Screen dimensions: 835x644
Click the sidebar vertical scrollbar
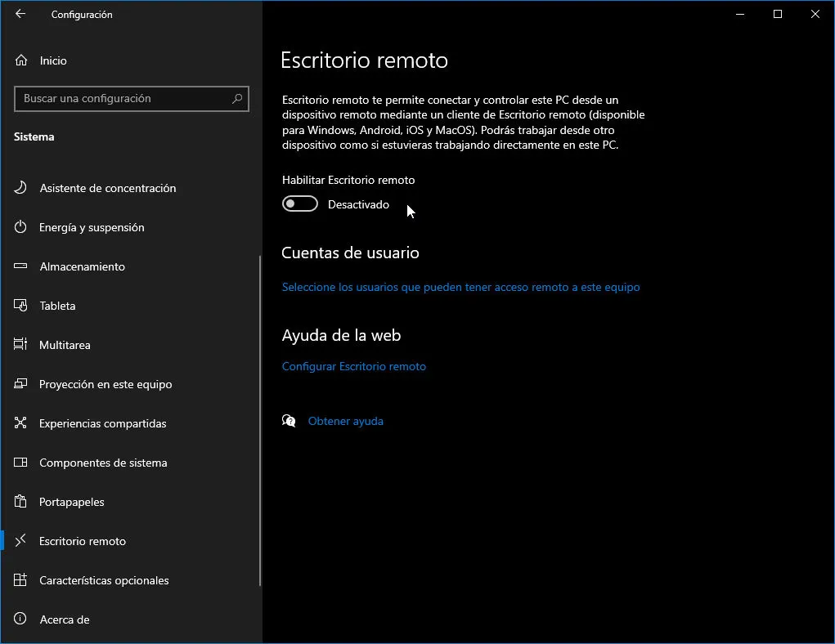(260, 420)
